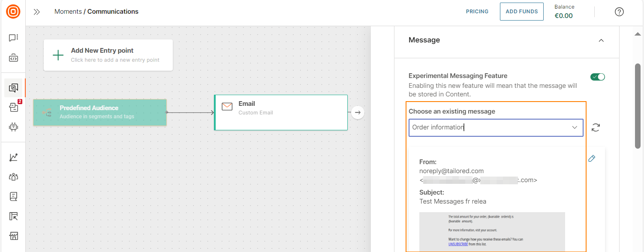Screen dimensions: 644x252
Task: Open the campaigns icon with notification badge 2
Action: (13, 107)
